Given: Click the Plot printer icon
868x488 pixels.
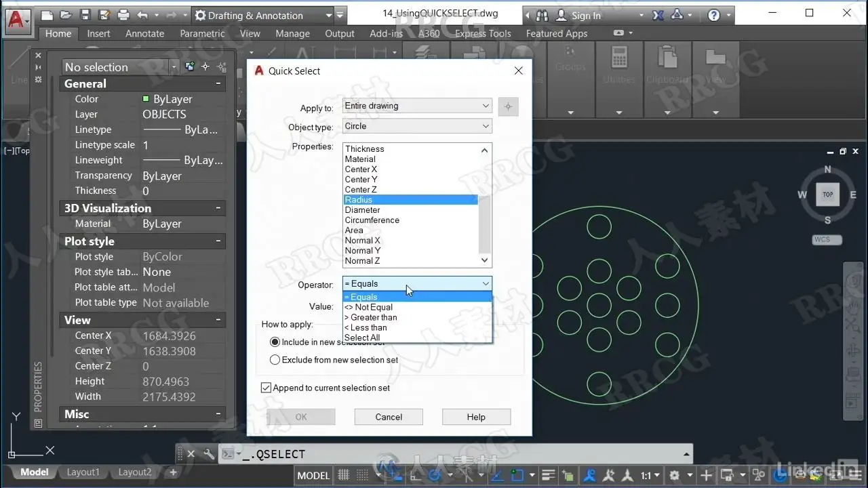Looking at the screenshot, I should (123, 15).
